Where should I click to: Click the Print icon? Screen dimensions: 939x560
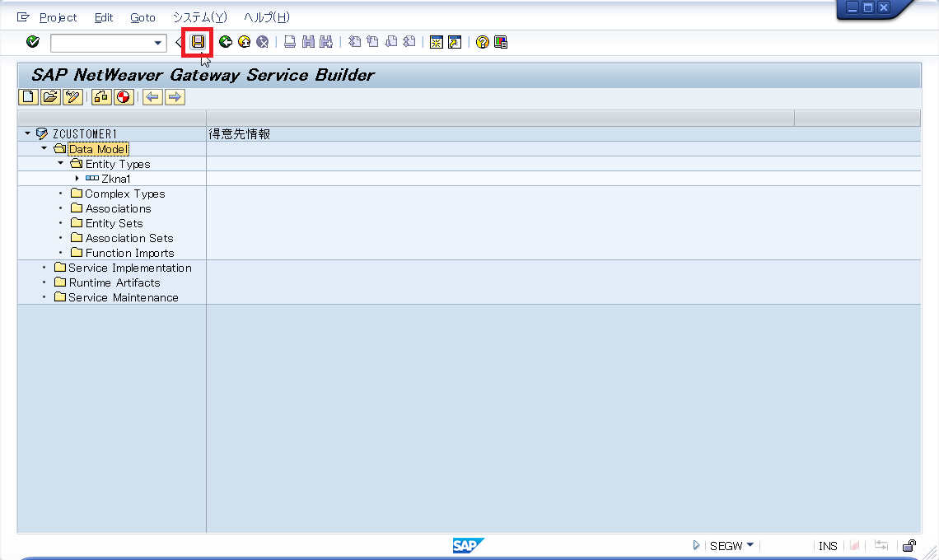[x=290, y=42]
